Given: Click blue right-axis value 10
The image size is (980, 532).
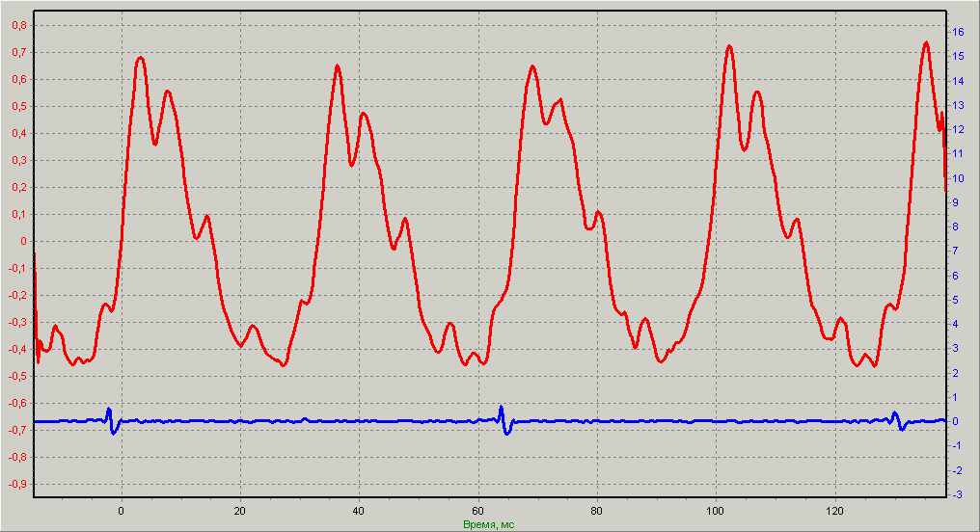Looking at the screenshot, I should pos(958,178).
